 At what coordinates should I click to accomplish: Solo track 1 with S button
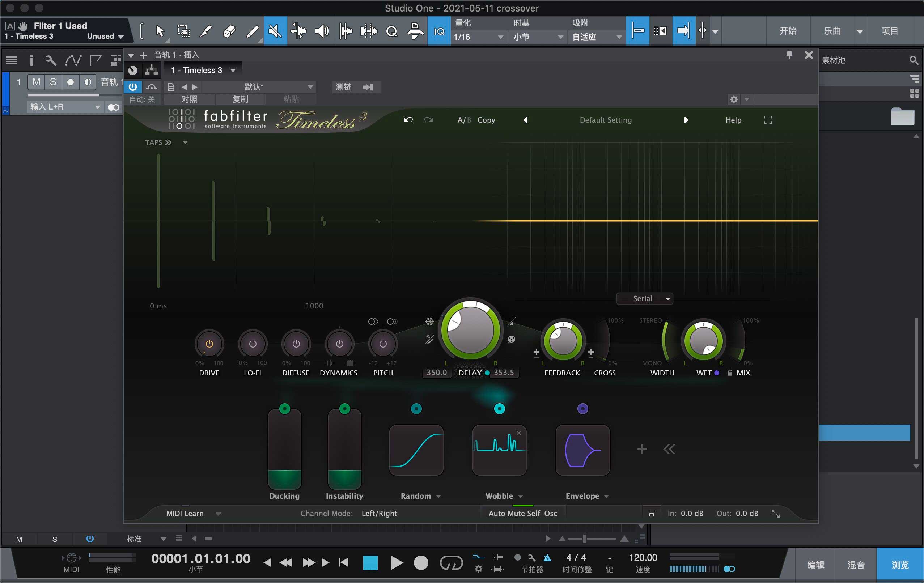coord(53,82)
